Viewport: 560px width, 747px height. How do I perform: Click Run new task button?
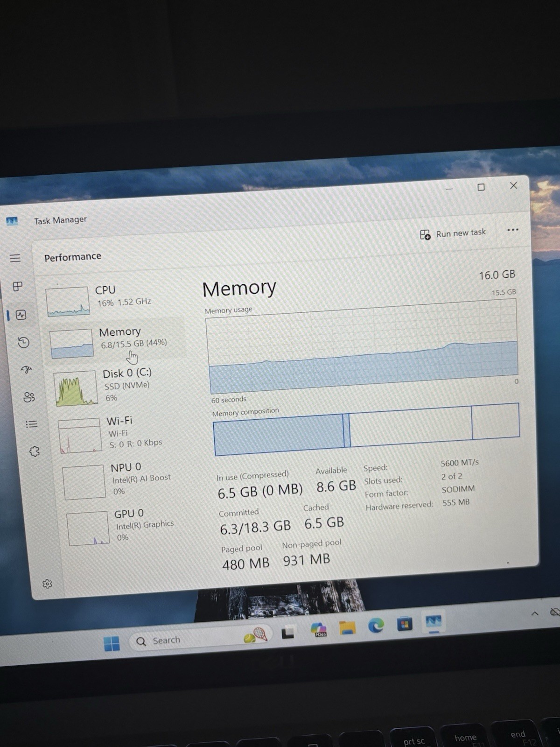click(453, 233)
